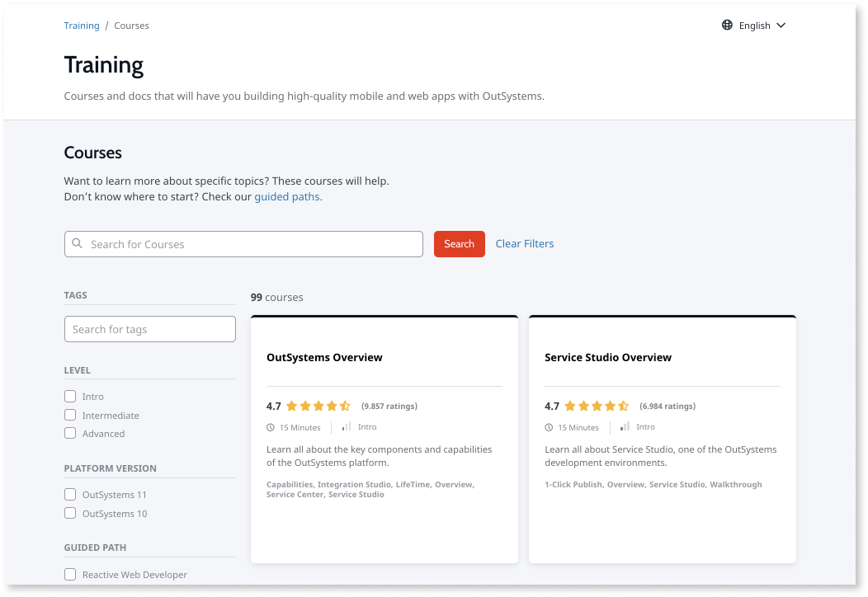This screenshot has width=868, height=597.
Task: Tick the Intermediate level checkbox
Action: pyautogui.click(x=70, y=416)
